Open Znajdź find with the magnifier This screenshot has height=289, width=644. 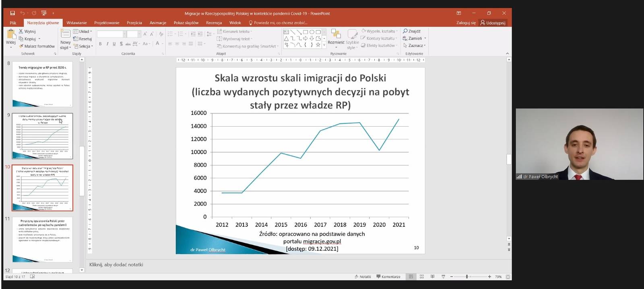click(x=412, y=31)
